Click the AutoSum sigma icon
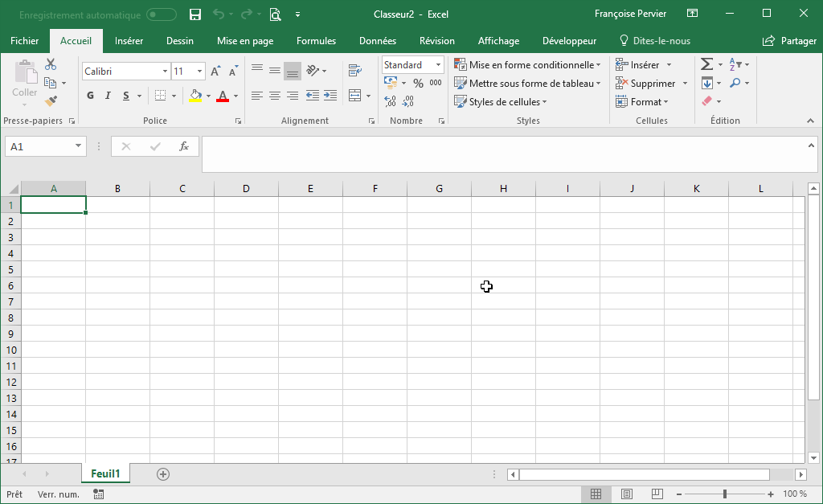The image size is (823, 504). coord(706,64)
